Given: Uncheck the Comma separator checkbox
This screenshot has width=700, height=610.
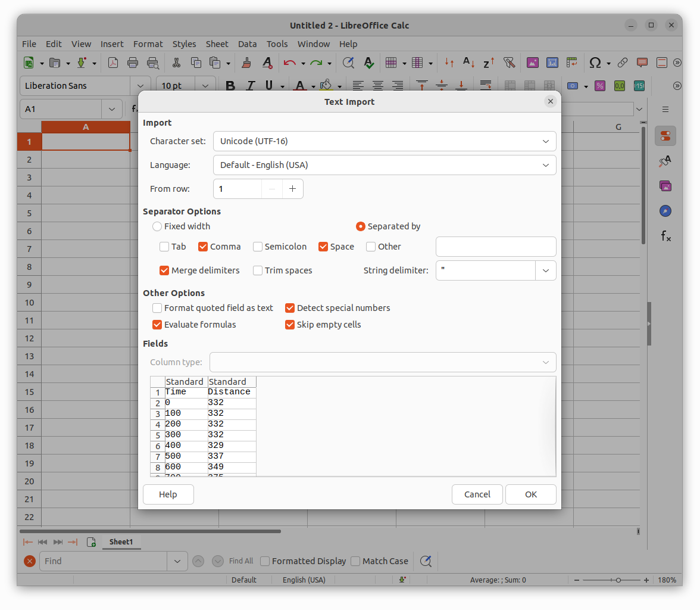Looking at the screenshot, I should pyautogui.click(x=203, y=247).
